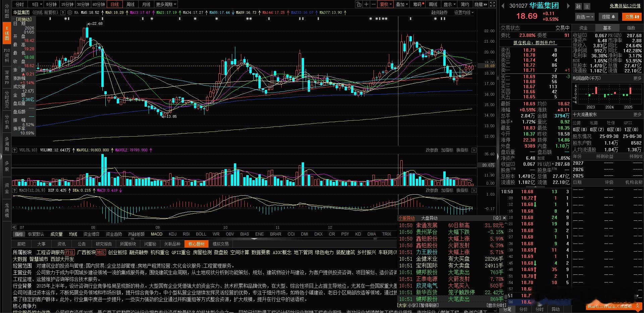Toggle 复权 price adjustment mode
This screenshot has width=644, height=313.
click(385, 4)
